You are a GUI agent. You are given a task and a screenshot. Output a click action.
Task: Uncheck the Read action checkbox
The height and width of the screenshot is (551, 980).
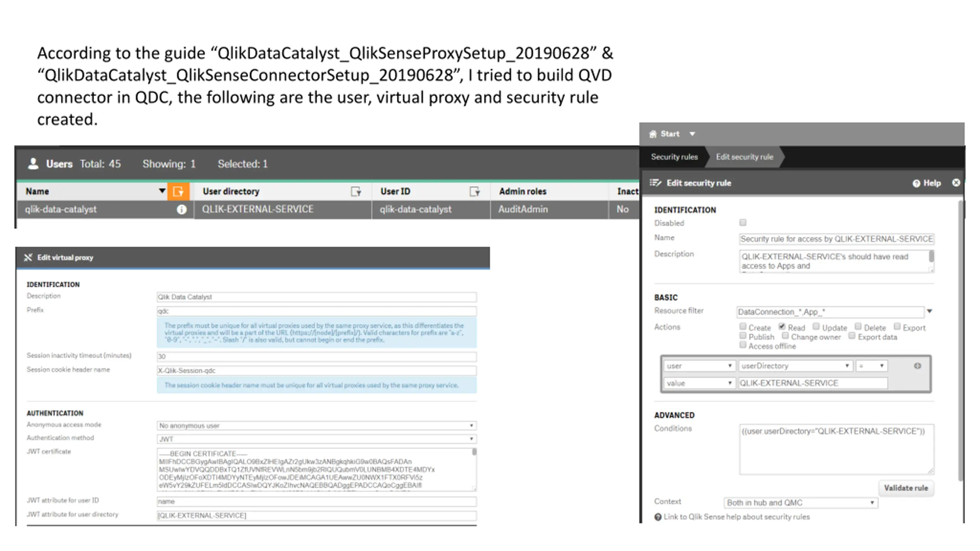pos(782,326)
